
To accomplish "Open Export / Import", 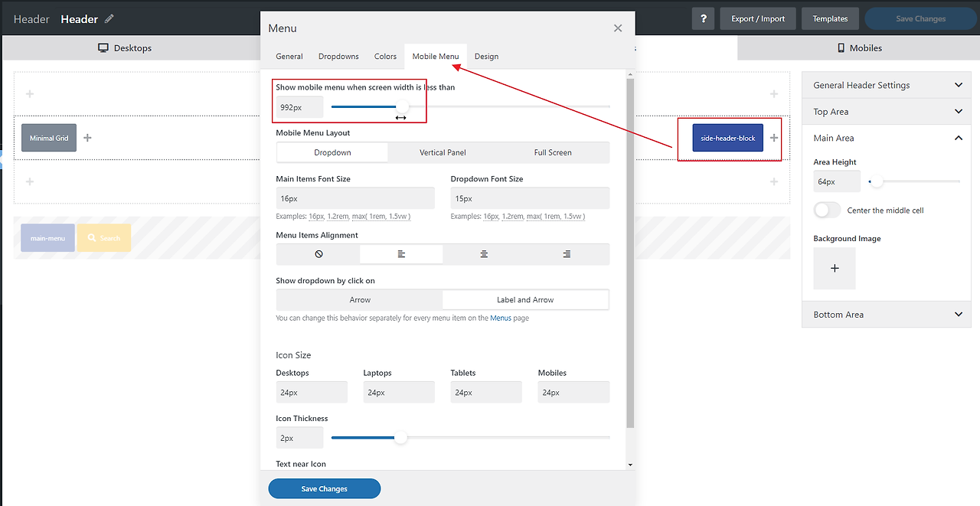I will click(758, 18).
